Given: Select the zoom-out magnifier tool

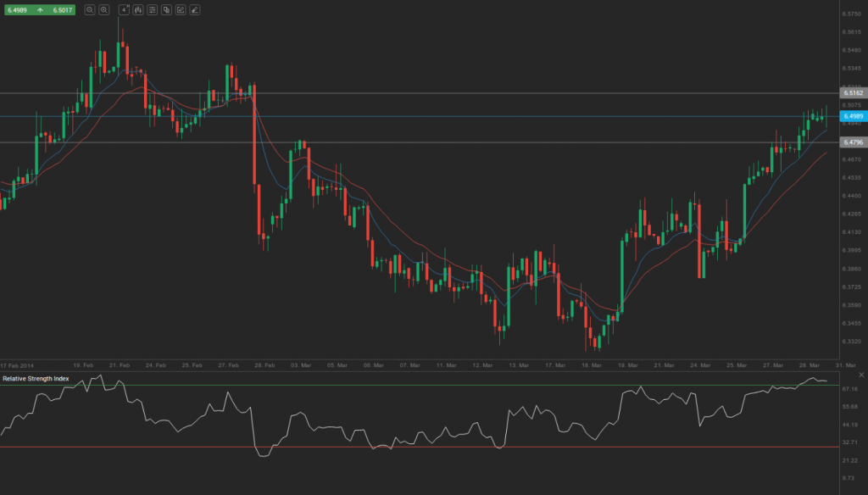Looking at the screenshot, I should click(105, 10).
